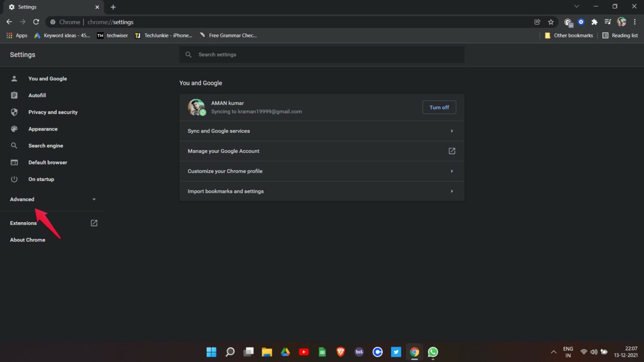Click AMAN kumar's profile picture in sync card

197,108
